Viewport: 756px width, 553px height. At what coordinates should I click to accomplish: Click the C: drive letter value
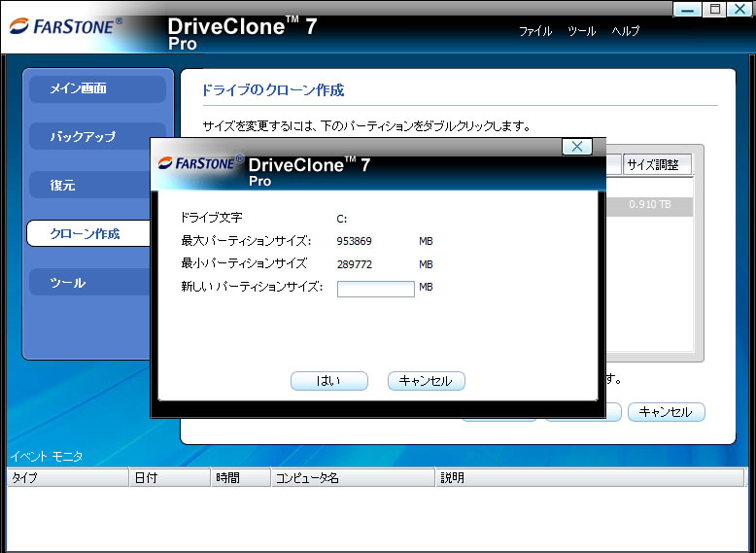pos(341,219)
